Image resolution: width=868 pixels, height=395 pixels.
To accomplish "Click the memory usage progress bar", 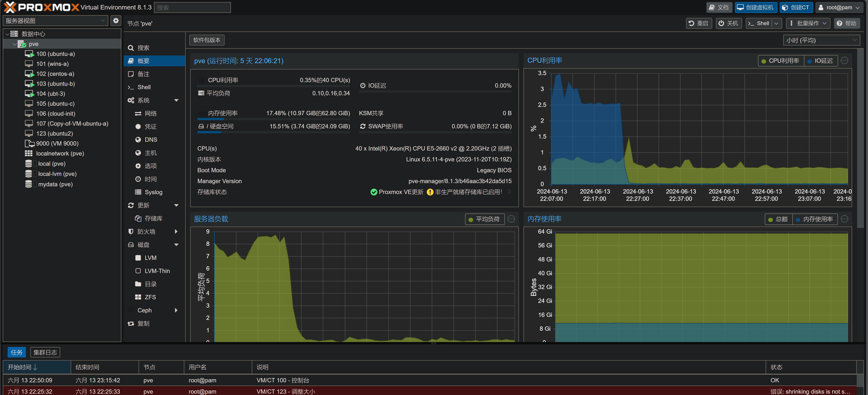I will pyautogui.click(x=273, y=119).
